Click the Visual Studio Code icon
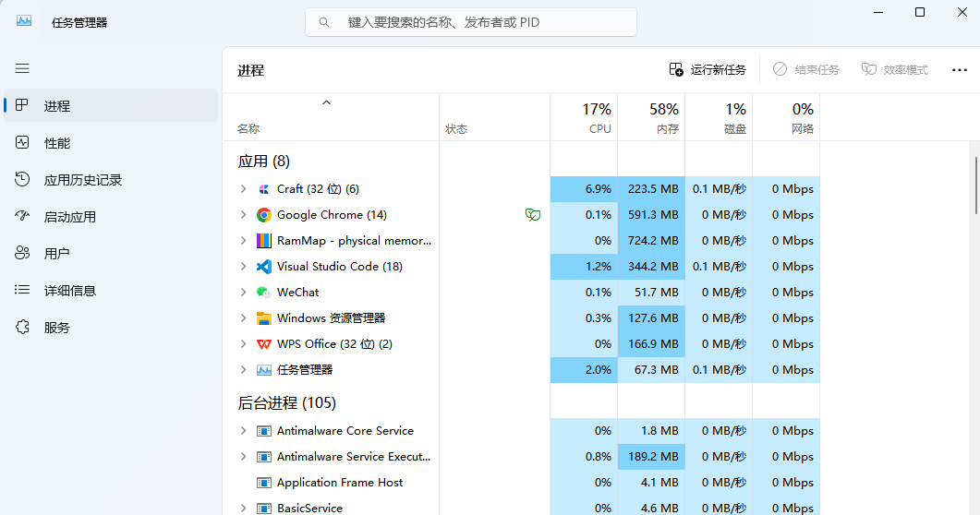The height and width of the screenshot is (515, 980). (x=264, y=267)
